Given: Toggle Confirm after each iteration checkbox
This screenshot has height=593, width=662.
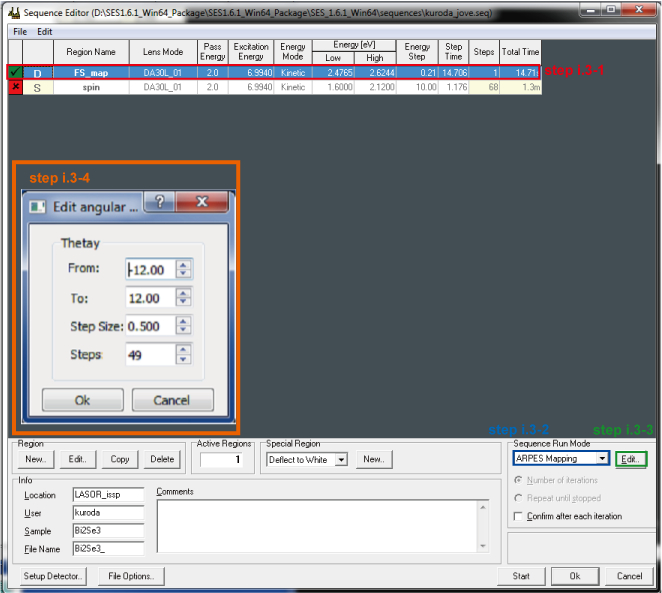Looking at the screenshot, I should coord(516,516).
